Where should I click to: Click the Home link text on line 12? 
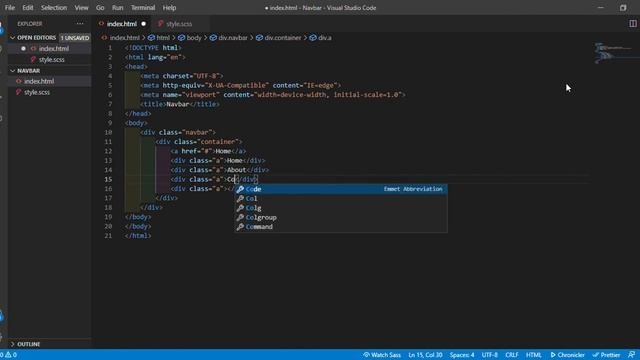point(223,151)
